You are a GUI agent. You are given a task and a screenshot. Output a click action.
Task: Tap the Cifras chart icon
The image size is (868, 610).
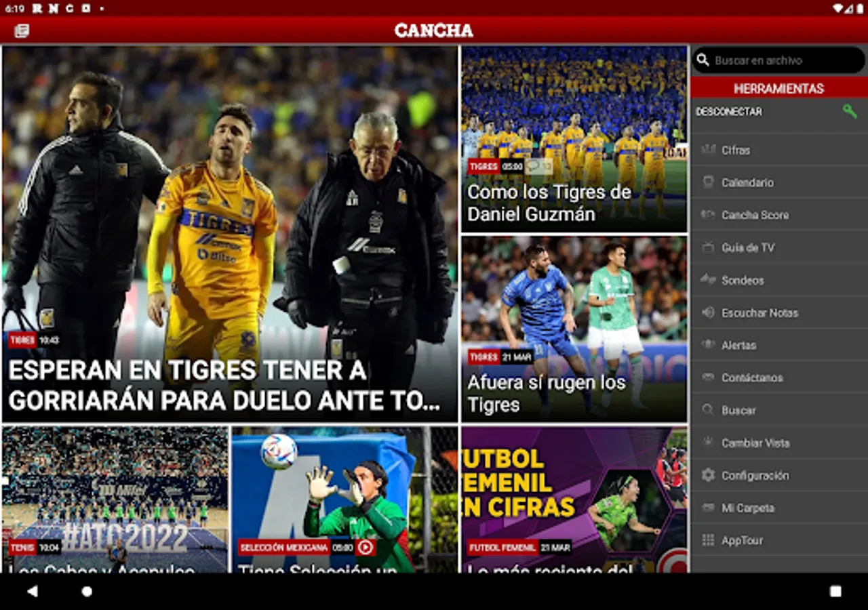[x=708, y=149]
